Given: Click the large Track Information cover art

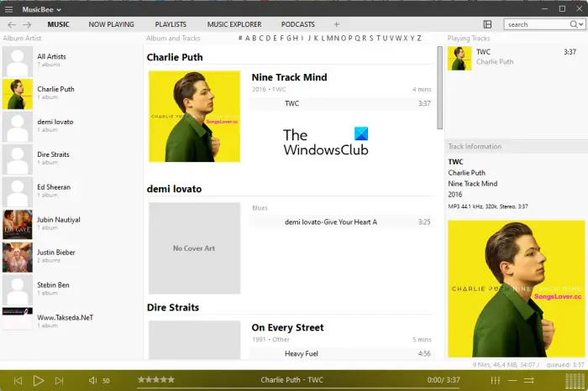Looking at the screenshot, I should [x=516, y=289].
